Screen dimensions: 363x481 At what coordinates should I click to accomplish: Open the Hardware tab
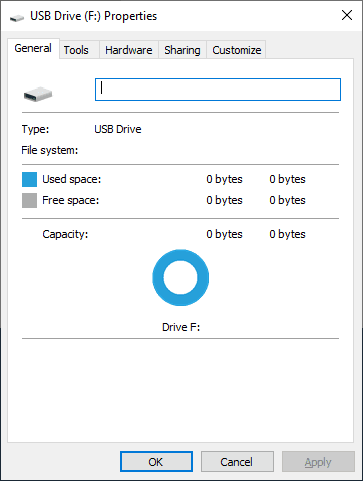(x=129, y=50)
